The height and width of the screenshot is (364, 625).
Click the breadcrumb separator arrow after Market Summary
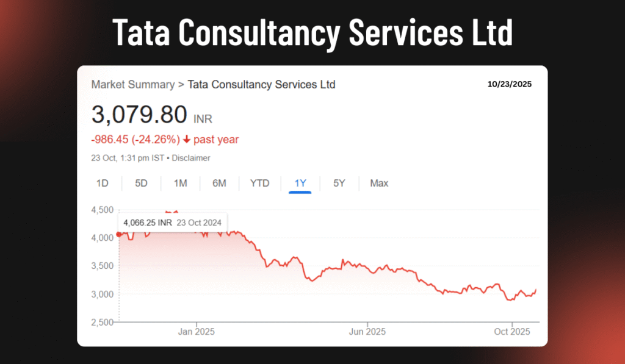pos(180,85)
